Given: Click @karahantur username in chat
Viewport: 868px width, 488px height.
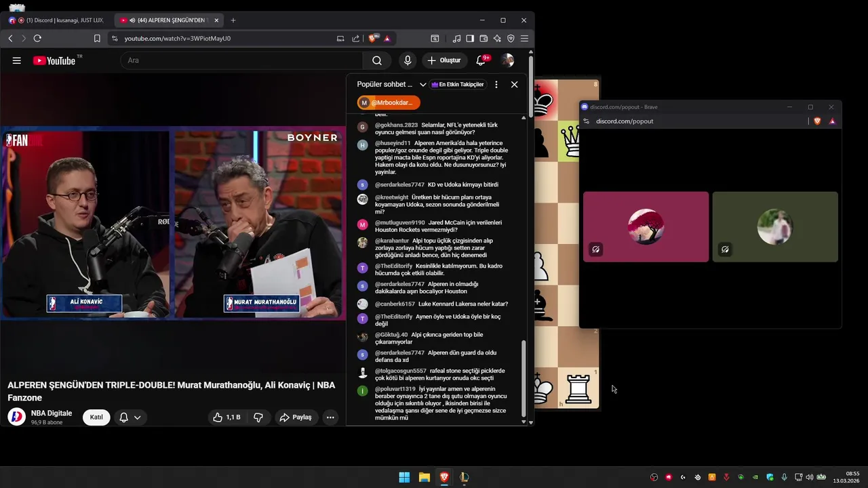Looking at the screenshot, I should (392, 241).
